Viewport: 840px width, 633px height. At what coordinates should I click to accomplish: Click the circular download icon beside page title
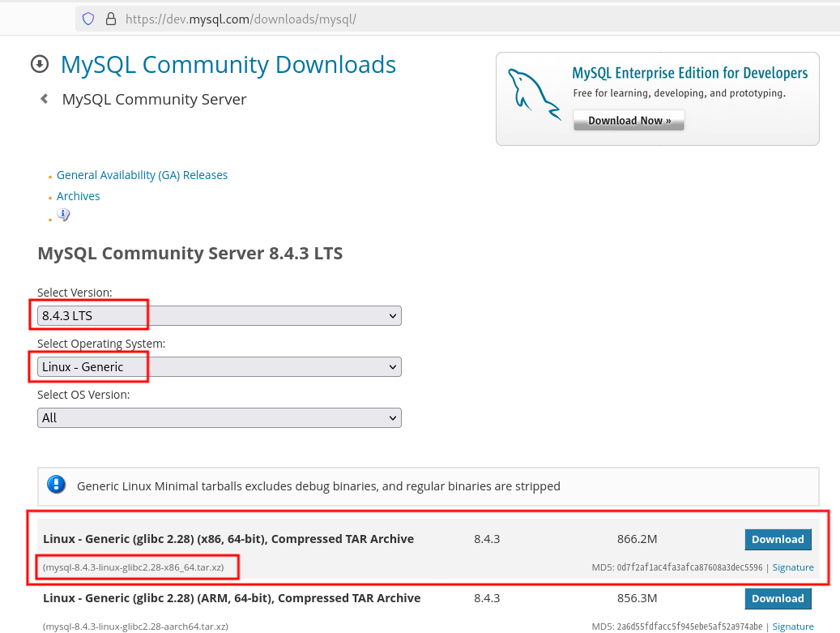tap(39, 64)
